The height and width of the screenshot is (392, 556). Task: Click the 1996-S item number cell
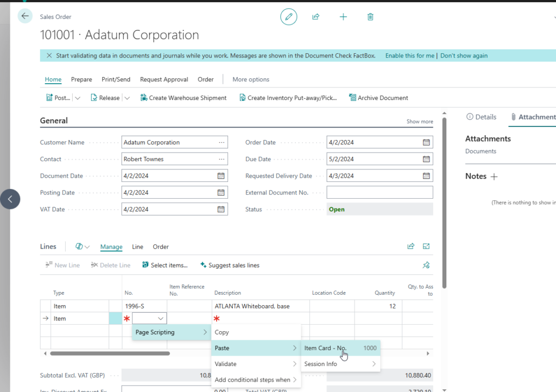click(x=144, y=306)
